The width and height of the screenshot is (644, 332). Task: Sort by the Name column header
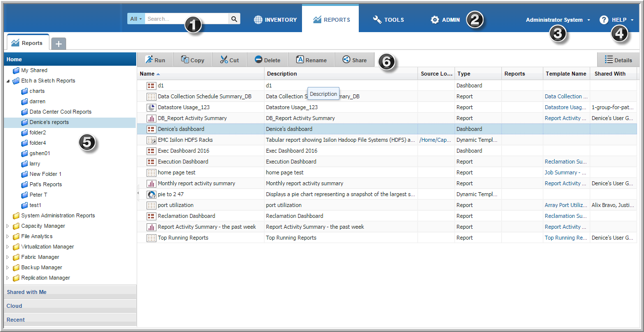147,74
